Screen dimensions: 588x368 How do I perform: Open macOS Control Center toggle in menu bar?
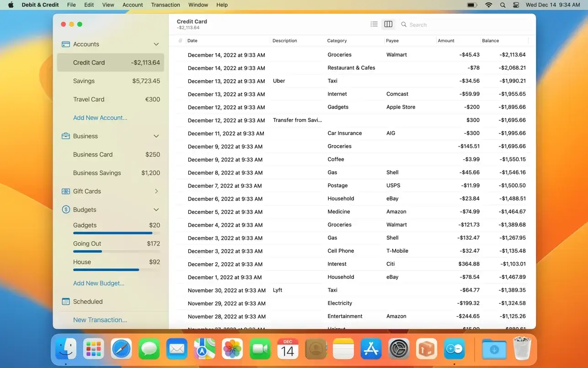coord(516,5)
